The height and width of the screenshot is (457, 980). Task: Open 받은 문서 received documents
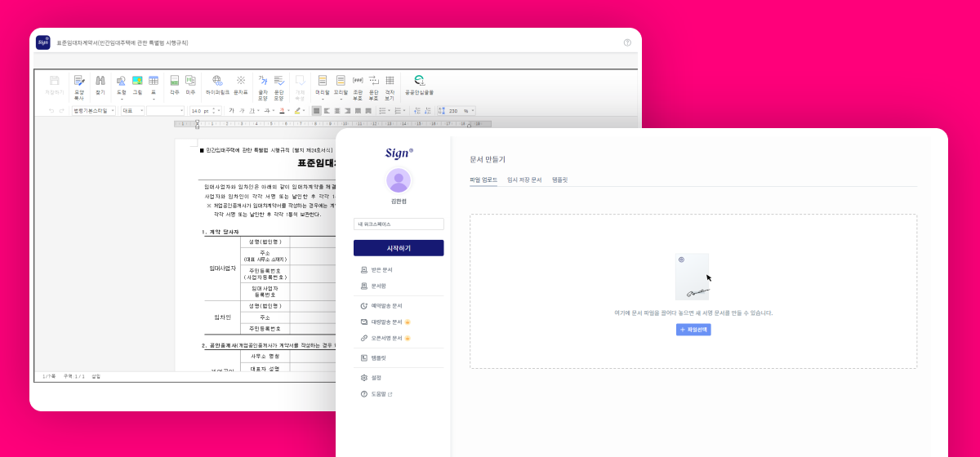[376, 269]
